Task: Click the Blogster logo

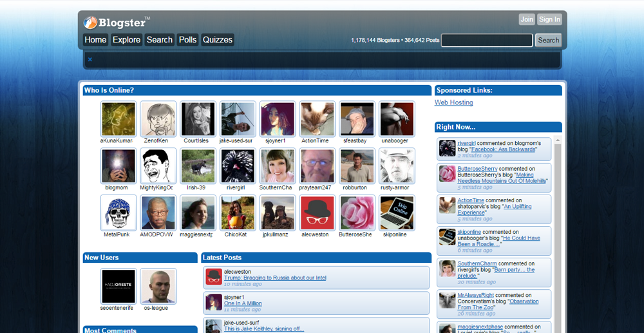Action: pos(117,22)
